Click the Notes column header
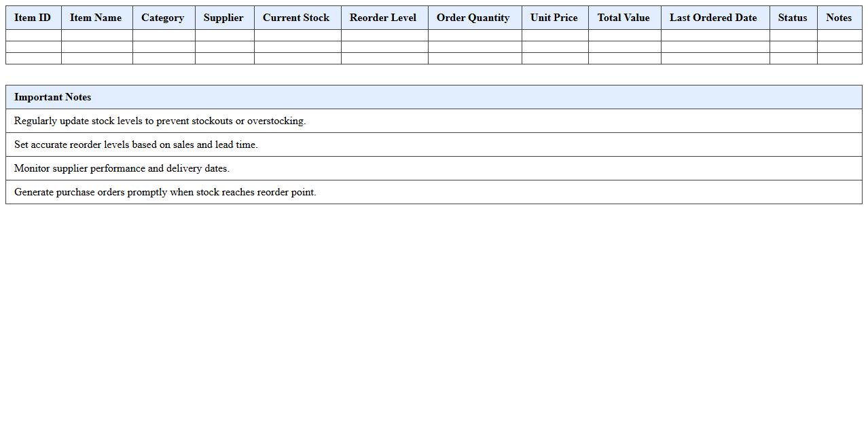Screen dimensions: 868x441 pyautogui.click(x=839, y=18)
